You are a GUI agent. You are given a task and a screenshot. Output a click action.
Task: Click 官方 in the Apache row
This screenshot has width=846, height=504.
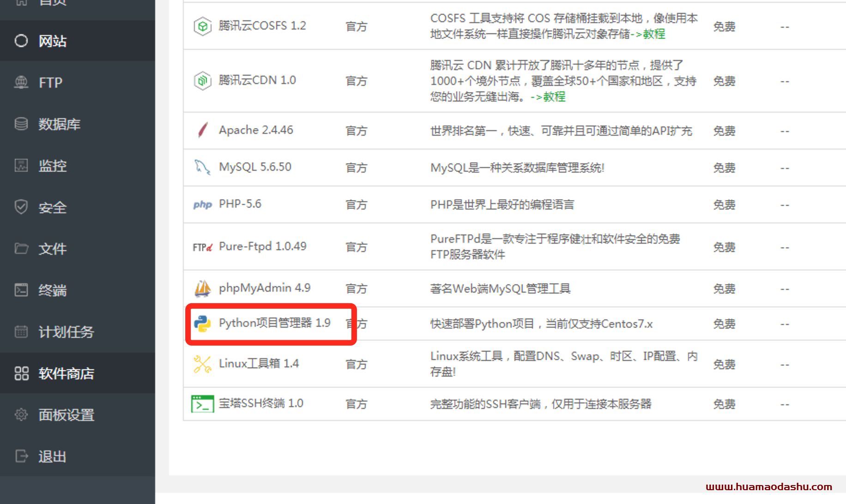click(357, 131)
